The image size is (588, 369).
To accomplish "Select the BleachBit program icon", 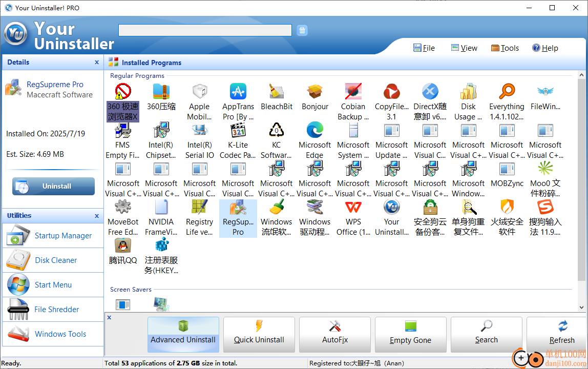I will click(x=277, y=92).
